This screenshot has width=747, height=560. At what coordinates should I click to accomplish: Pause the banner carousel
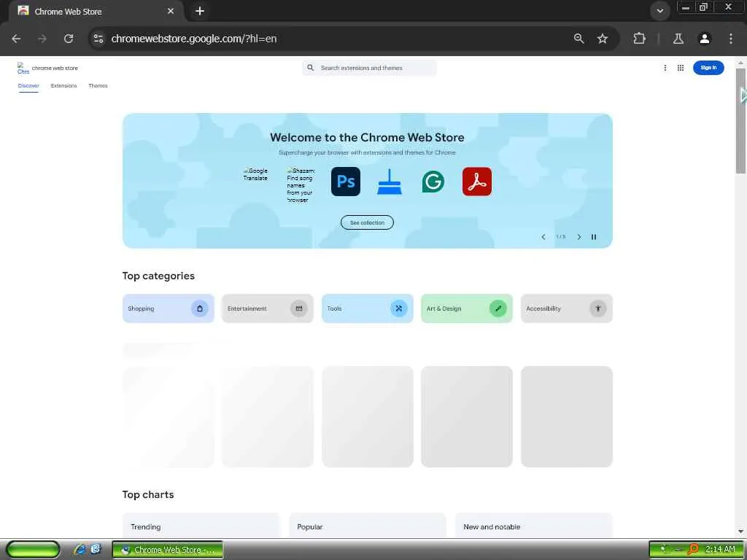pos(594,237)
